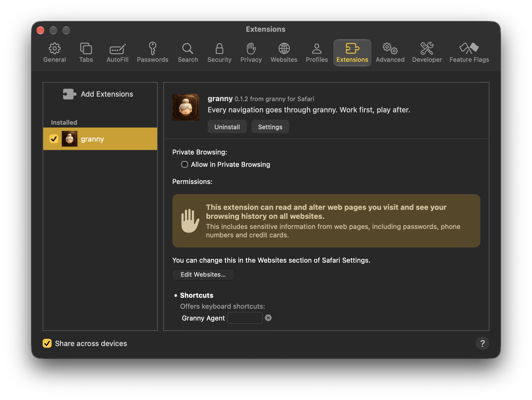This screenshot has height=400, width=532.
Task: Open the Profiles settings tab
Action: tap(317, 53)
